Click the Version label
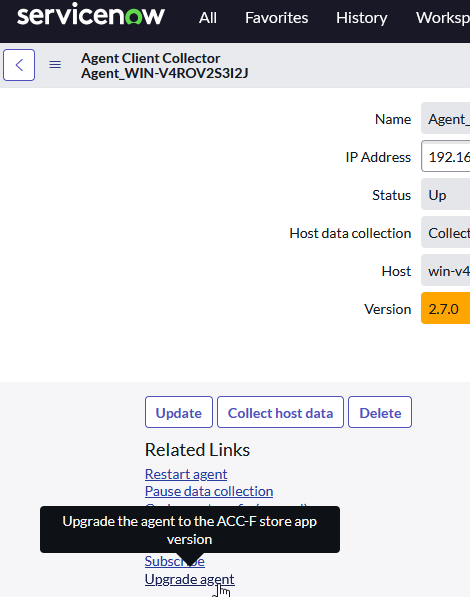 pos(387,309)
